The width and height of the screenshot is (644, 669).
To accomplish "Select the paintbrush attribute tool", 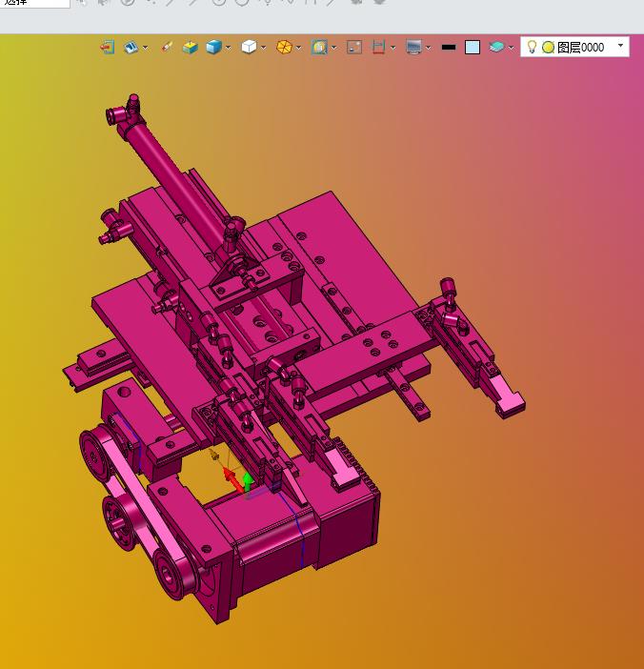I will coord(167,47).
